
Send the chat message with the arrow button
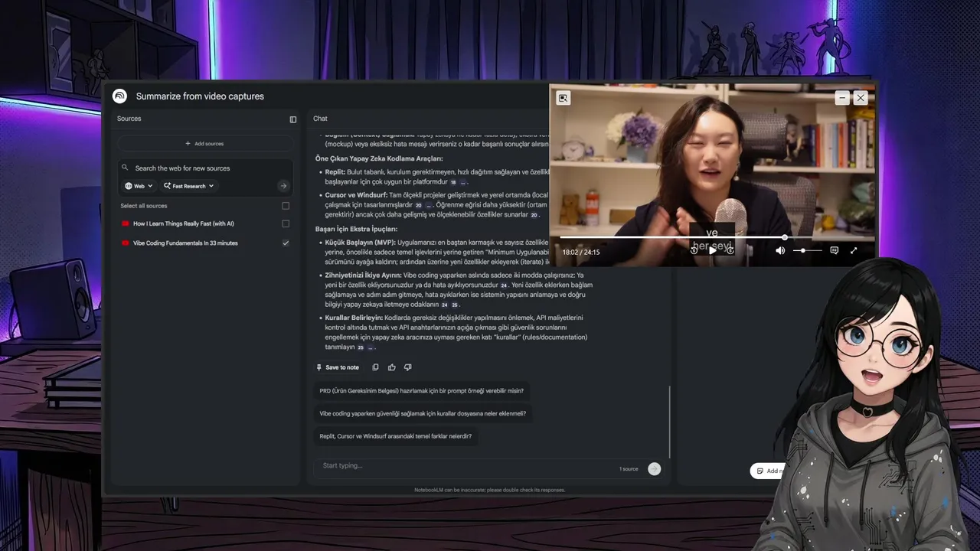[654, 468]
